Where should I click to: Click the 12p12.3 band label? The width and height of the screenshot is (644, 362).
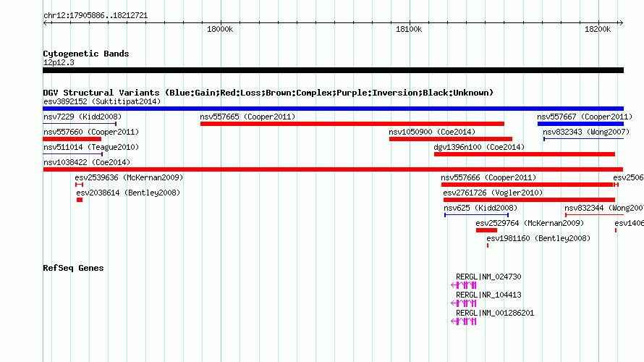pos(59,62)
